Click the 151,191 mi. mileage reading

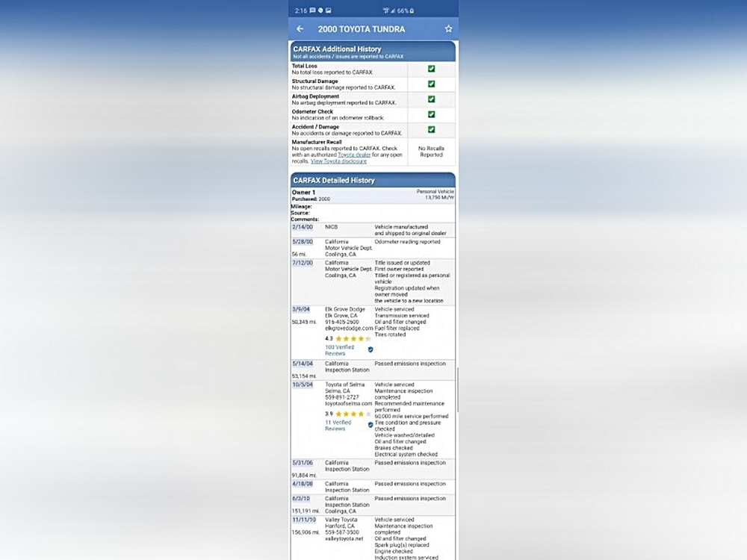click(x=306, y=511)
